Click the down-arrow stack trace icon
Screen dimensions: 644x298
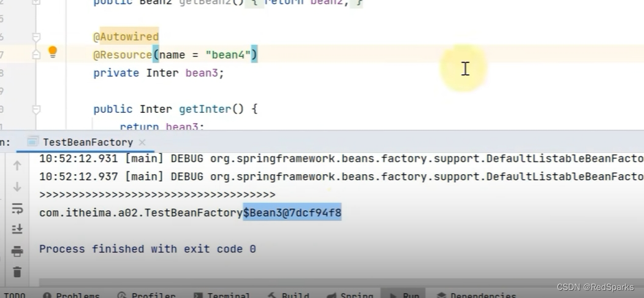pos(17,187)
